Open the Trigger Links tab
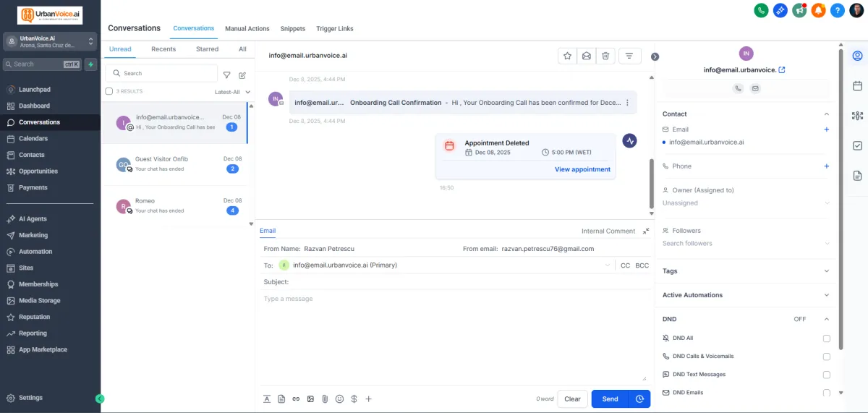This screenshot has height=413, width=868. pyautogui.click(x=335, y=29)
